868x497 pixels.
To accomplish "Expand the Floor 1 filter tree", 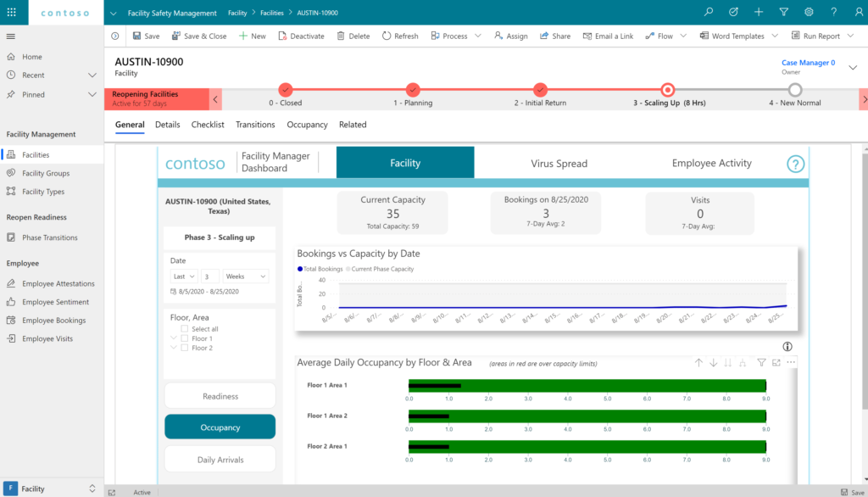I will [x=174, y=338].
